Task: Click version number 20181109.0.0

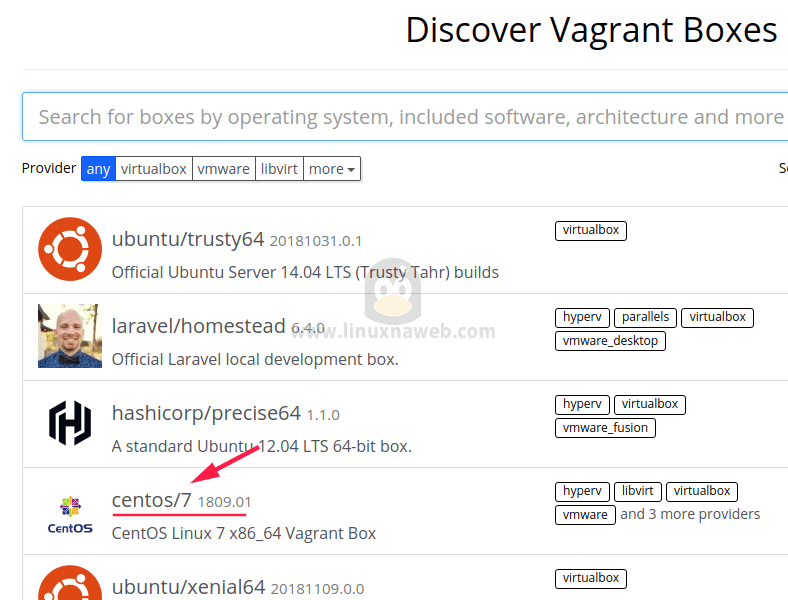Action: [x=317, y=589]
